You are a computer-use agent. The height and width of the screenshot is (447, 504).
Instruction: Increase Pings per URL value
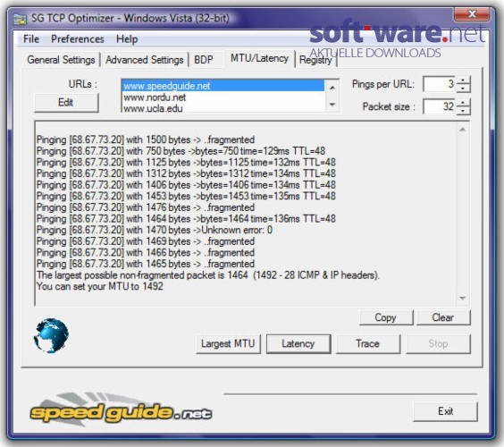[x=463, y=80]
